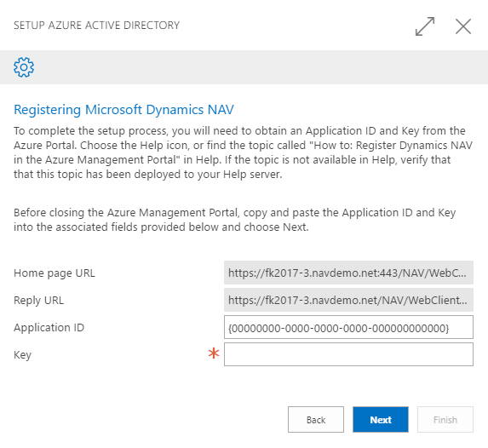Expand the dialog with the diagonal arrows icon
This screenshot has height=448, width=488.
pos(425,26)
